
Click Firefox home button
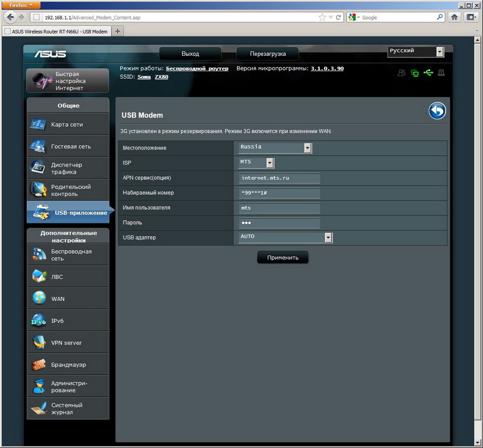[455, 17]
